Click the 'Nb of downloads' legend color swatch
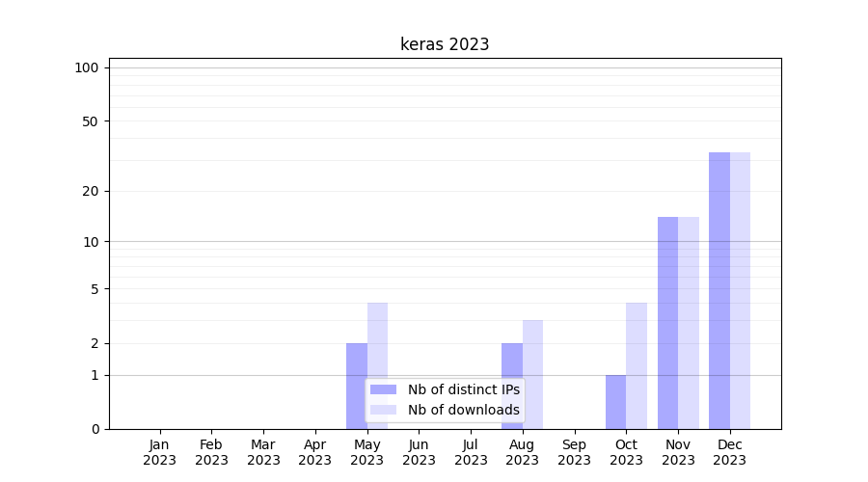Viewport: 868px width, 482px height. click(x=383, y=410)
